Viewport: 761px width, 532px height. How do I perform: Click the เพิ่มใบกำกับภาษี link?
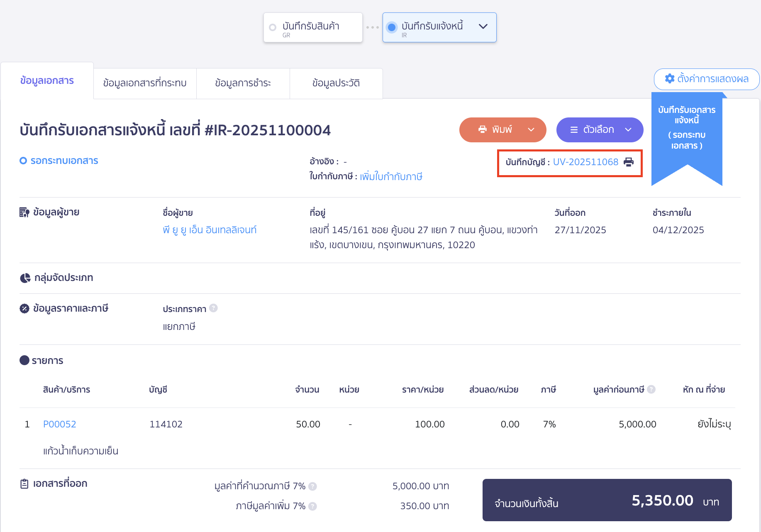pos(391,176)
